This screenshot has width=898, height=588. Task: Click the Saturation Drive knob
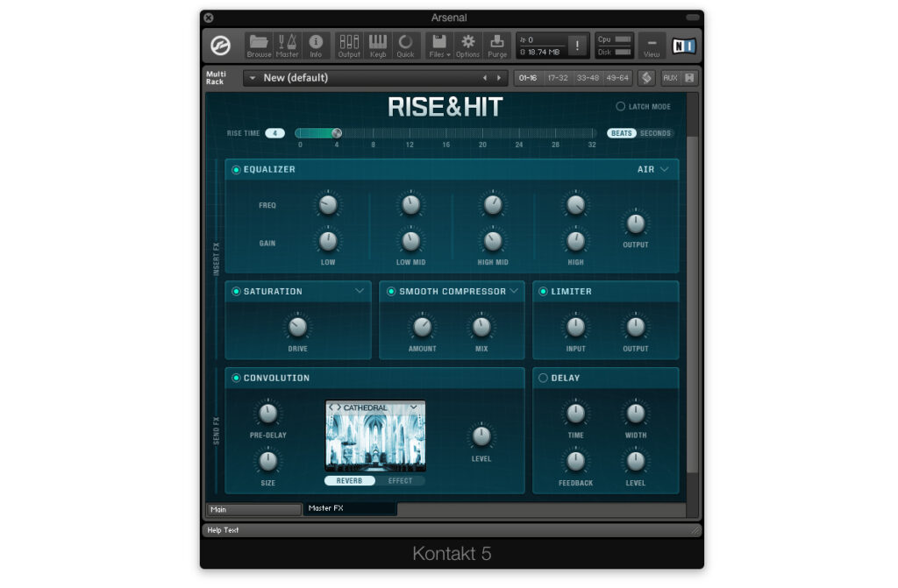[298, 327]
